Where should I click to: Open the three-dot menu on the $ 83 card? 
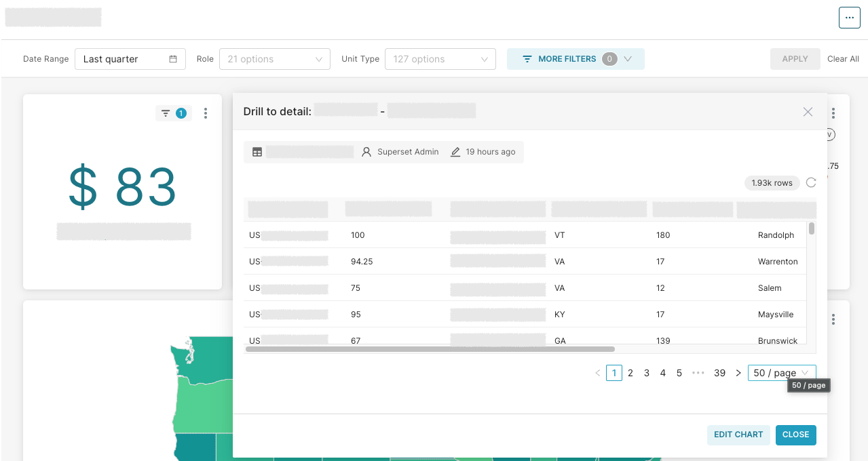(x=206, y=113)
